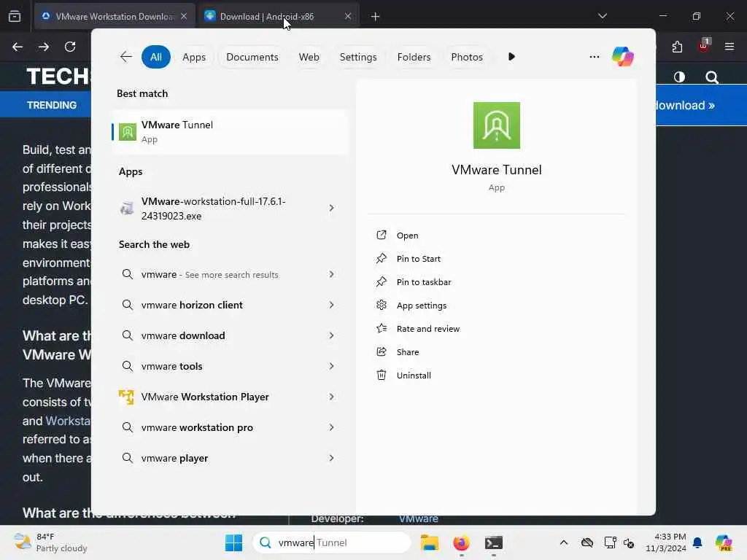Open a new browser tab

coord(375,16)
